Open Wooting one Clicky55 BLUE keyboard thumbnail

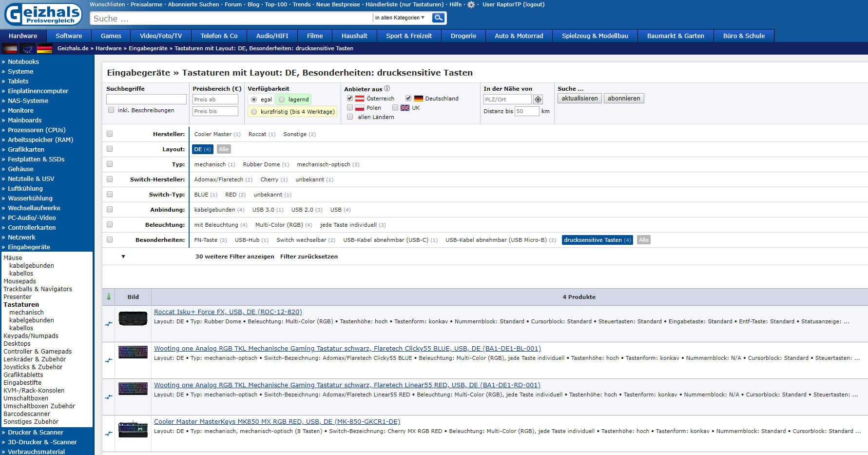[133, 352]
